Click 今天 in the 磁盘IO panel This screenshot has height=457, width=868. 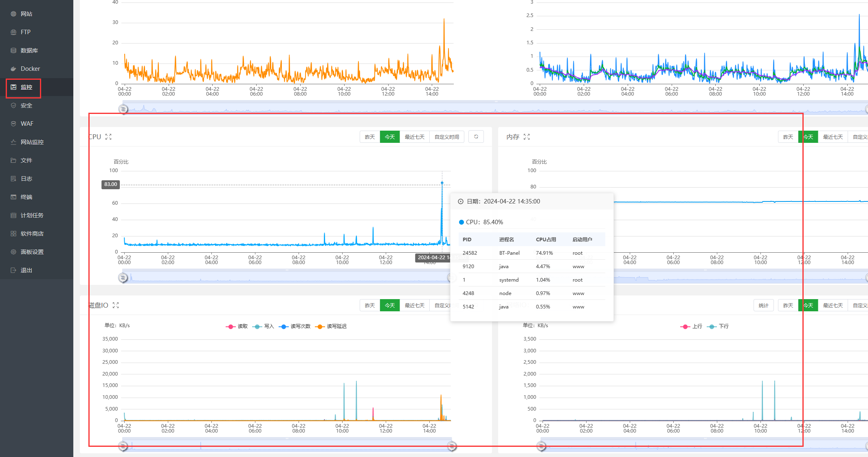[x=390, y=305]
